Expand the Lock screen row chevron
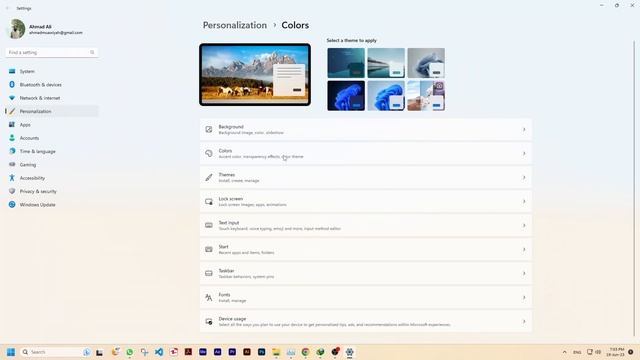 pyautogui.click(x=524, y=202)
